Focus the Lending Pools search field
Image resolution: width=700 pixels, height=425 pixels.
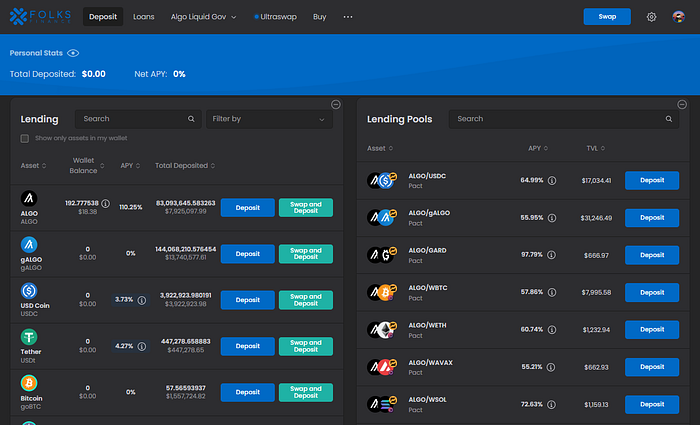(x=564, y=119)
